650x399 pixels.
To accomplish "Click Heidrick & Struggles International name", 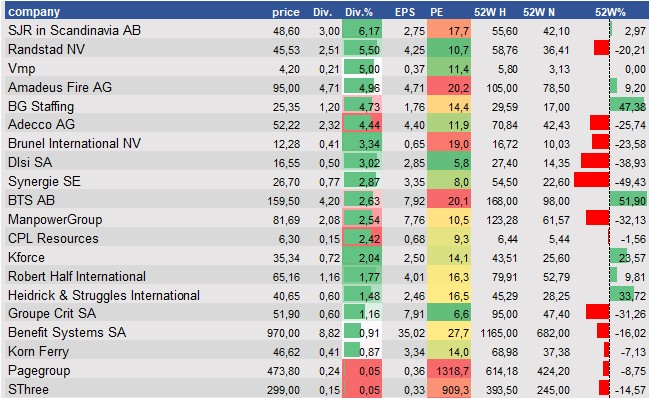I will pos(104,295).
